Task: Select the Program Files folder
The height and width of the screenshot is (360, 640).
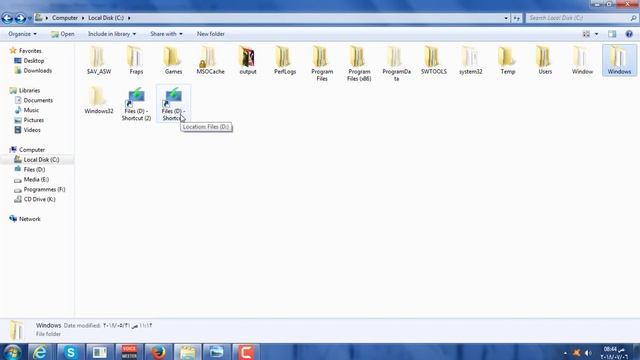Action: (322, 64)
